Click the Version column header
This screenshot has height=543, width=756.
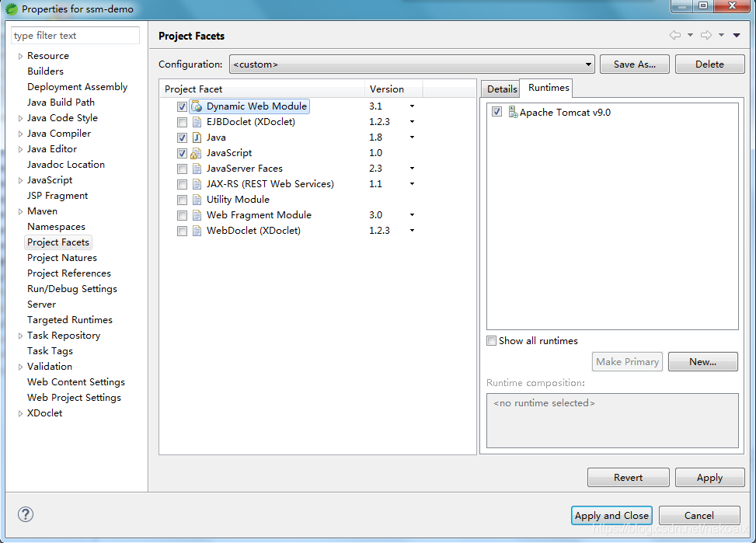tap(393, 89)
